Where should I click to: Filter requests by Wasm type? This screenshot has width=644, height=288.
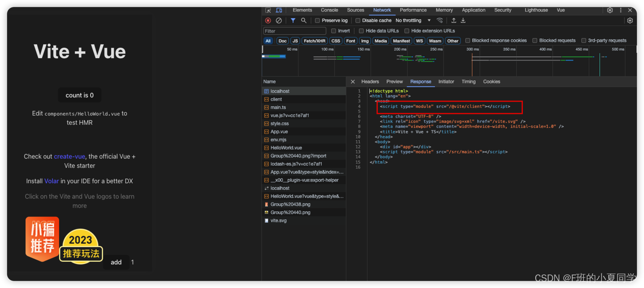(435, 41)
